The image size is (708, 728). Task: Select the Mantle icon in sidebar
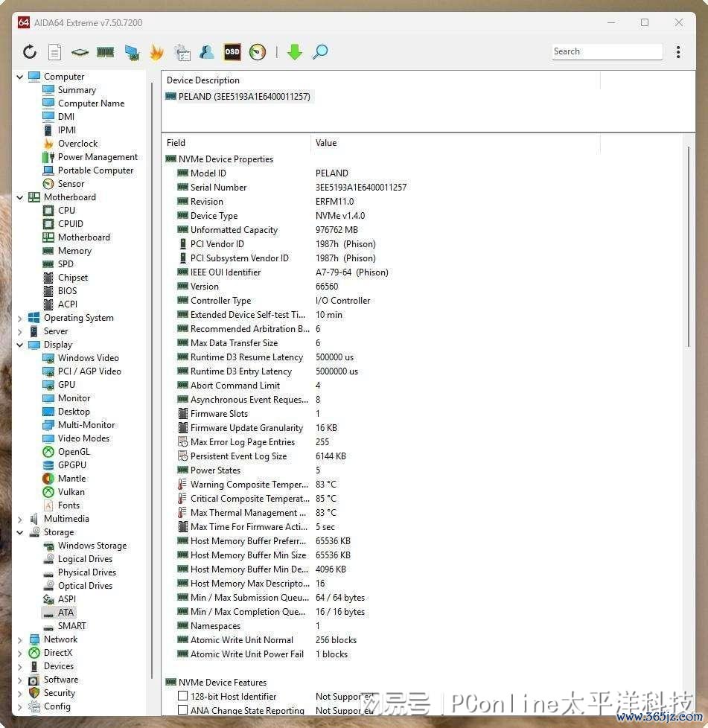tap(48, 479)
